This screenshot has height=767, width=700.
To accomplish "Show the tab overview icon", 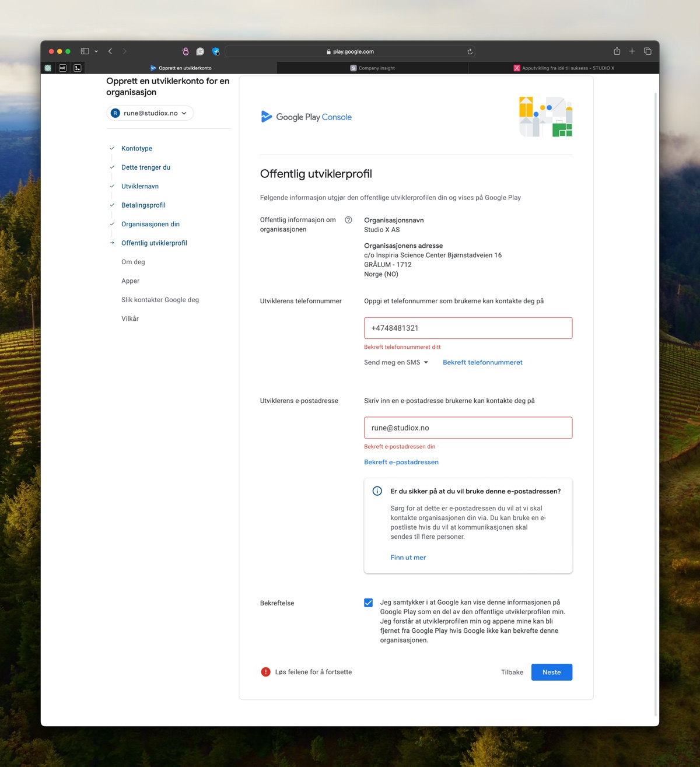I will (x=647, y=51).
